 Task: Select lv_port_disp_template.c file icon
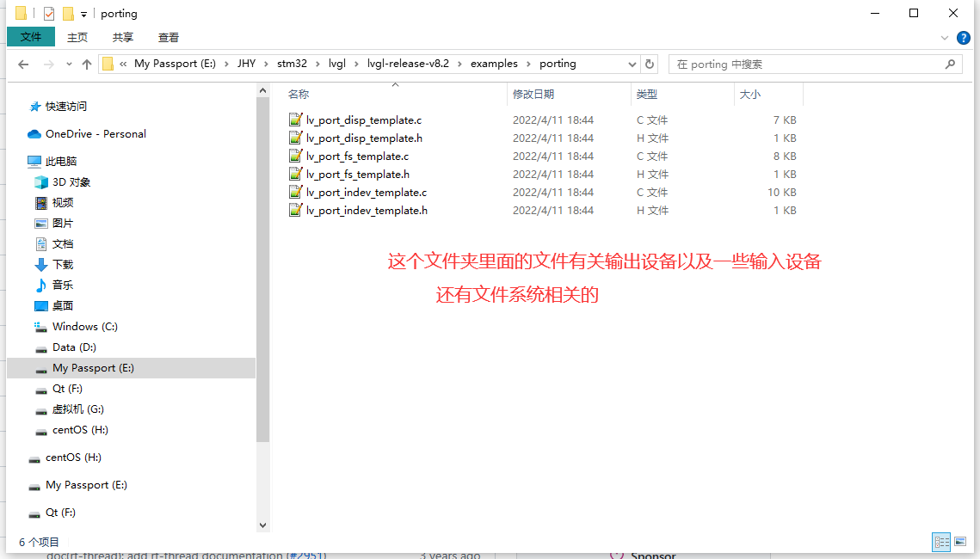[x=296, y=120]
